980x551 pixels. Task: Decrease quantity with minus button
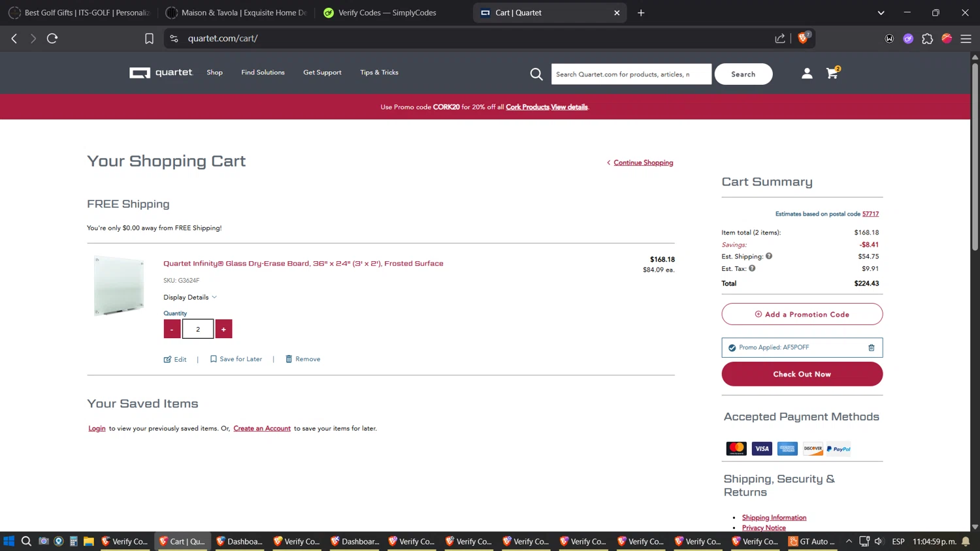click(172, 329)
